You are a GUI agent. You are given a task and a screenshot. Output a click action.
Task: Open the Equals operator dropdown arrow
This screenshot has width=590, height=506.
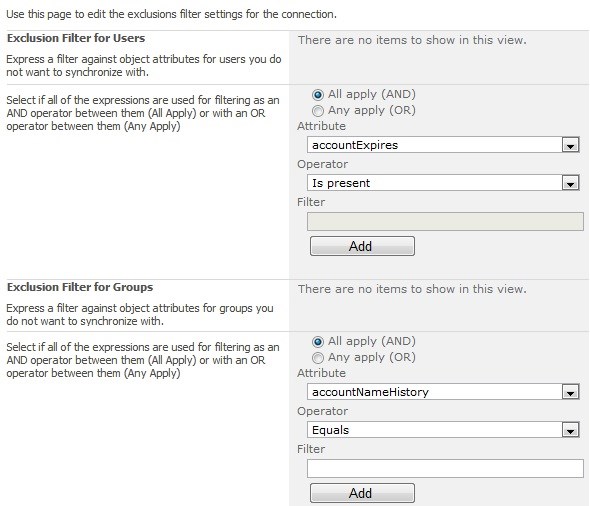[x=570, y=430]
